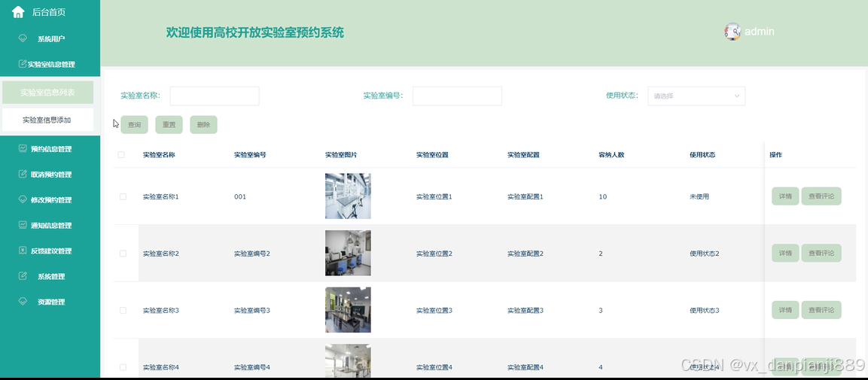Click the 使用状态 column header
This screenshot has height=380, width=868.
click(702, 155)
